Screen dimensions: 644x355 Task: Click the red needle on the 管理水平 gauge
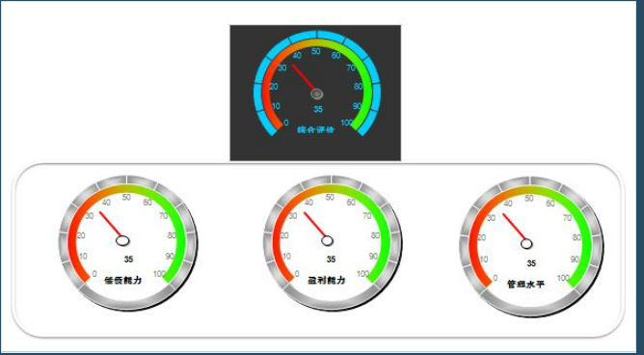coord(514,227)
